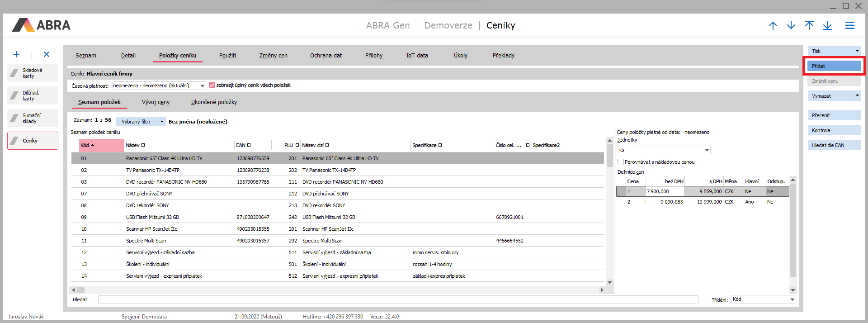
Task: Toggle the small box beside Název column header
Action: pyautogui.click(x=143, y=145)
